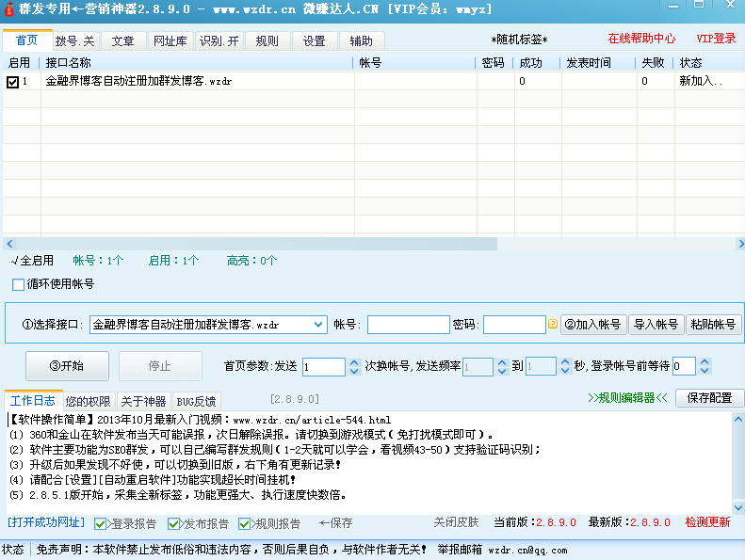
Task: Toggle the 发布报告 checkbox
Action: 174,524
